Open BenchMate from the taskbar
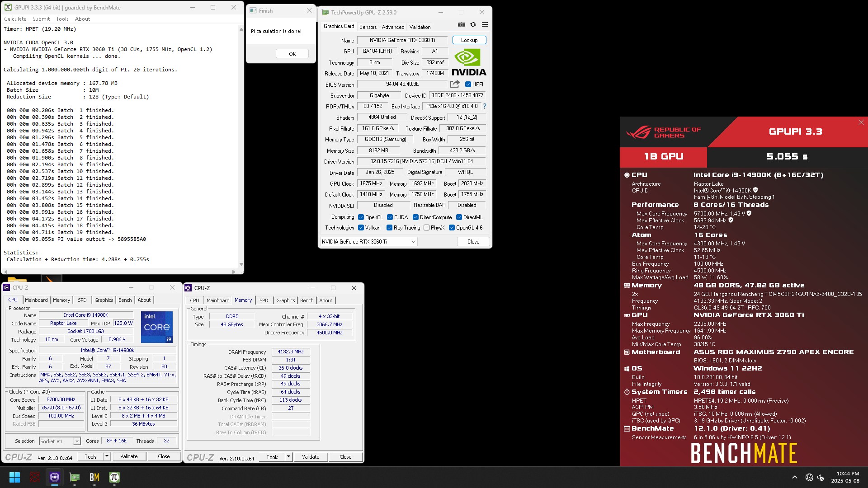868x488 pixels. 94,477
